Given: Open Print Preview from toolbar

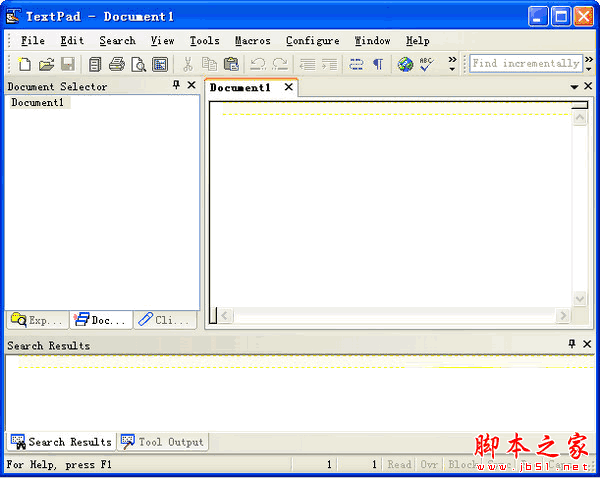Looking at the screenshot, I should (139, 64).
